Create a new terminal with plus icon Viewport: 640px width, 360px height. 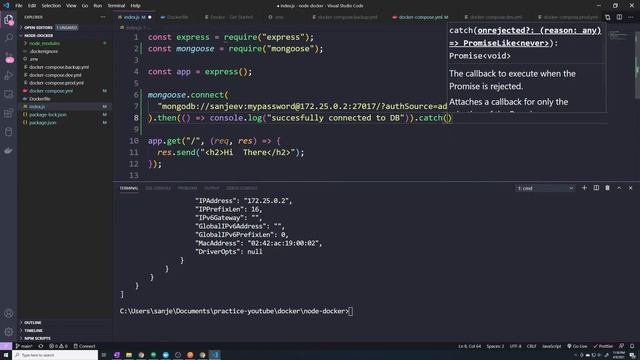coord(584,188)
